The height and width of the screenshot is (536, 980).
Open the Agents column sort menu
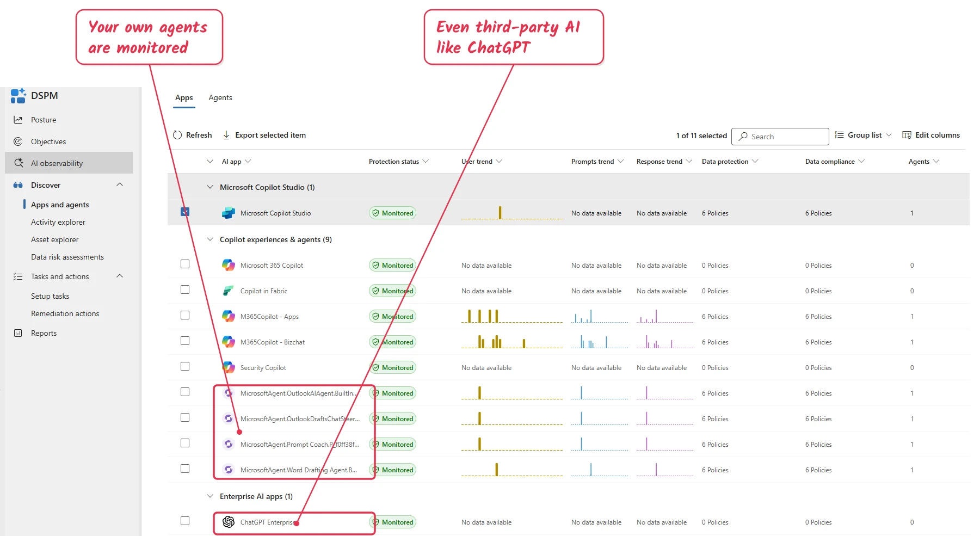pos(936,161)
